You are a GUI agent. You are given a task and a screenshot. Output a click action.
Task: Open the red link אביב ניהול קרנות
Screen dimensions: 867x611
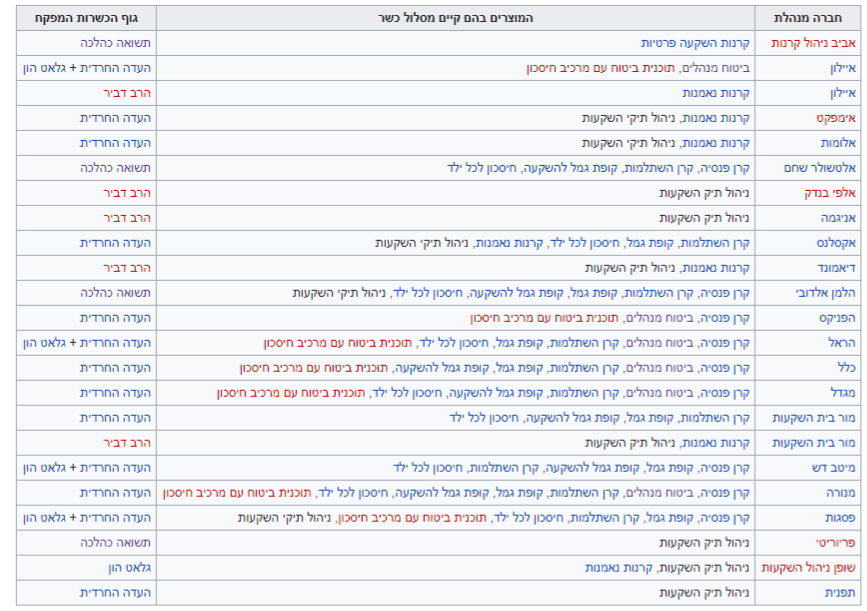tap(813, 43)
